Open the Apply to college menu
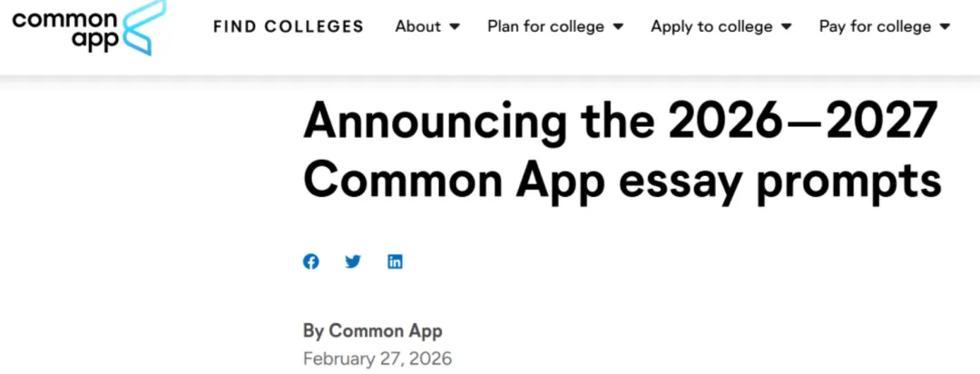Viewport: 980px width, 374px height. [712, 26]
